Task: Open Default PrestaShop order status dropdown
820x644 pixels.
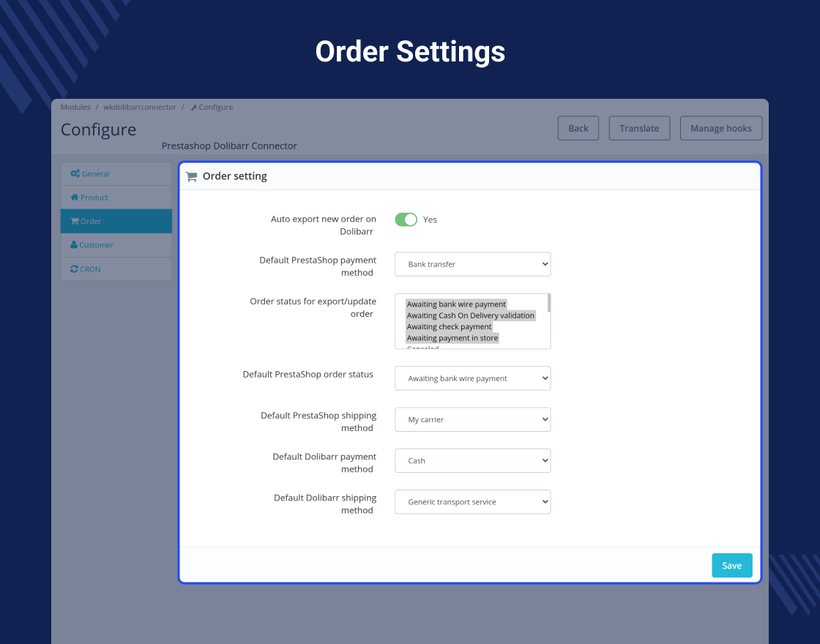Action: [x=473, y=378]
